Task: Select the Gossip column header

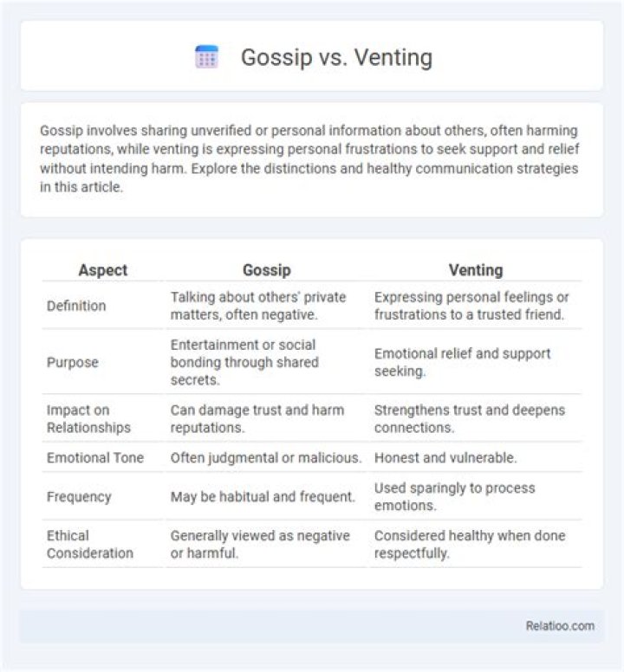Action: click(x=267, y=270)
